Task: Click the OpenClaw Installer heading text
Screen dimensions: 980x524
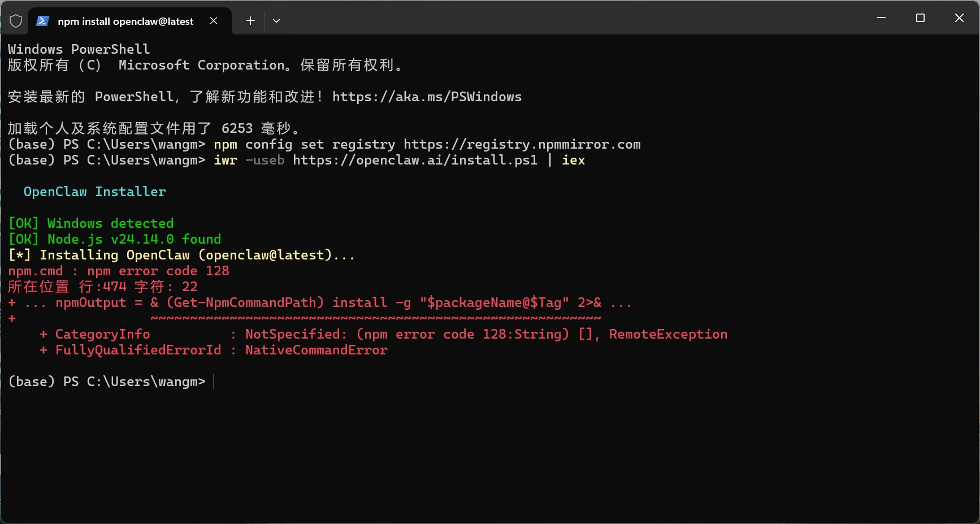Action: tap(95, 192)
